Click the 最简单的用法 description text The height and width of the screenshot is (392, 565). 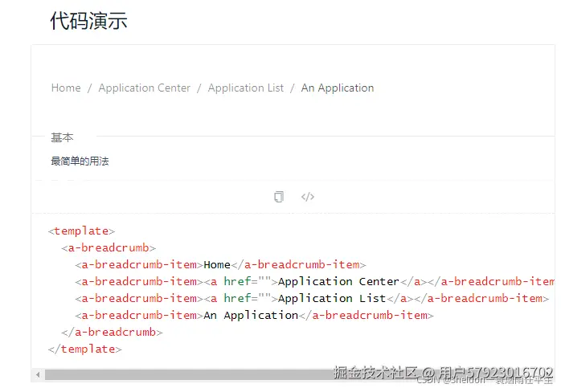80,161
